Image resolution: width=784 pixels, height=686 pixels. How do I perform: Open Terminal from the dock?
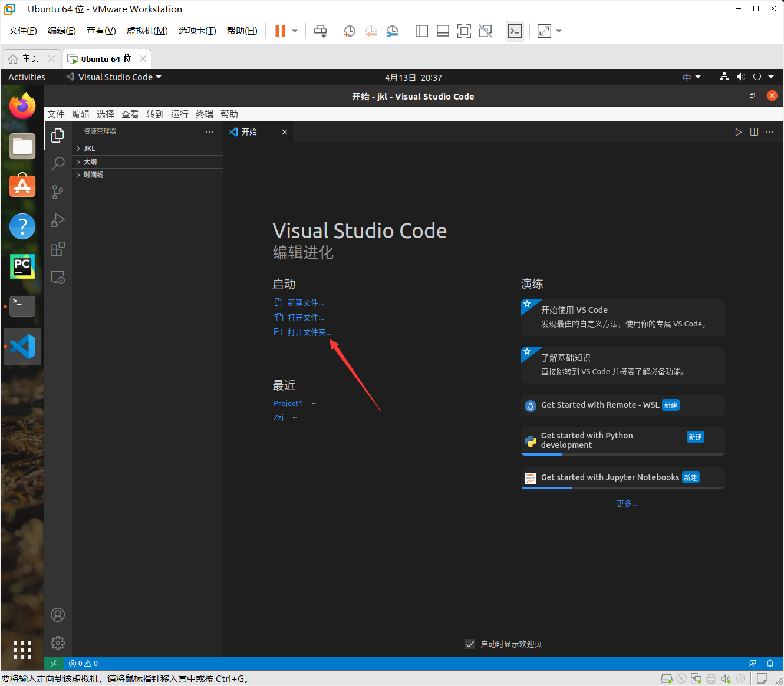(x=22, y=306)
